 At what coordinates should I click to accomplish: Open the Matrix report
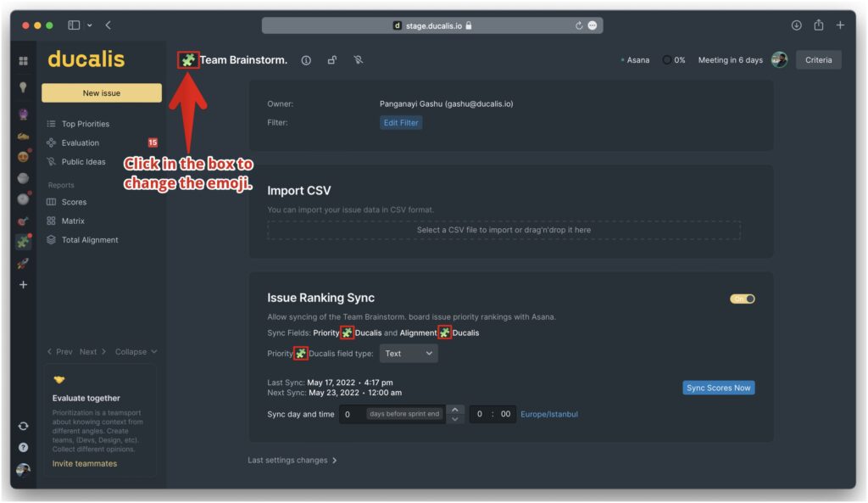73,221
